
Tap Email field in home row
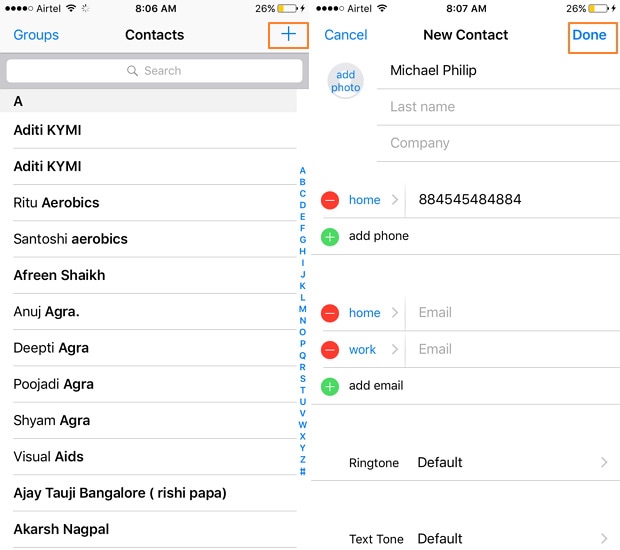[x=513, y=312]
